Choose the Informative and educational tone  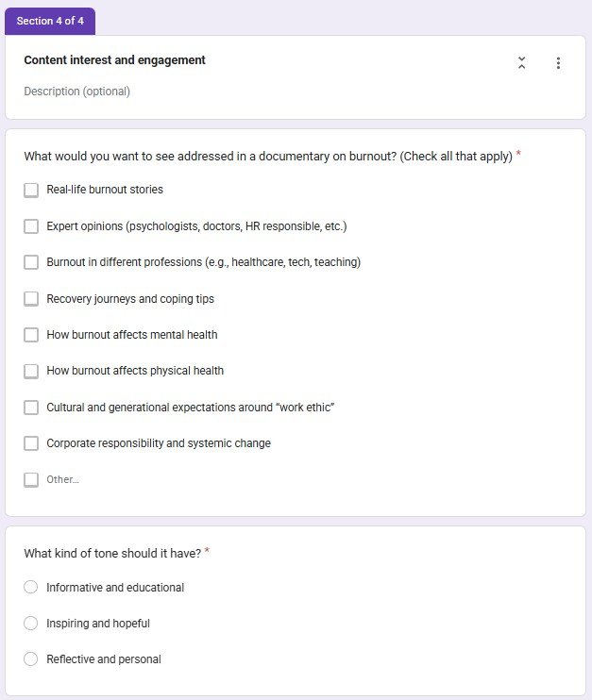pos(30,587)
